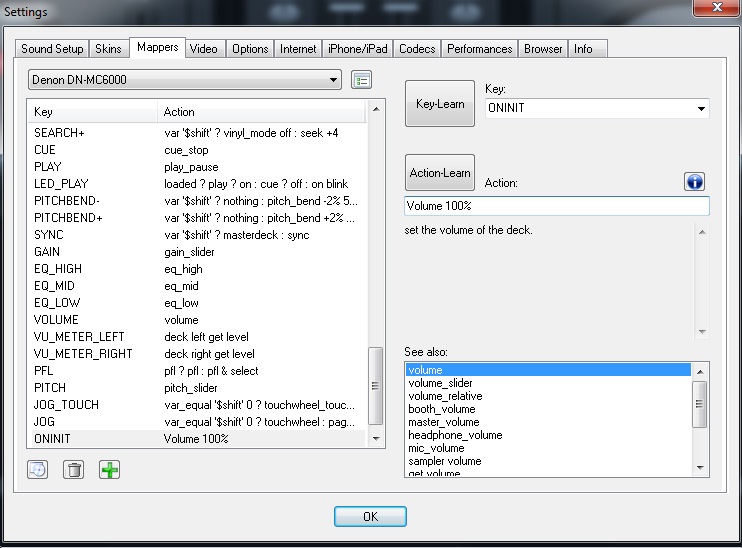
Task: Click the key list scrollbar down arrow
Action: [x=376, y=438]
